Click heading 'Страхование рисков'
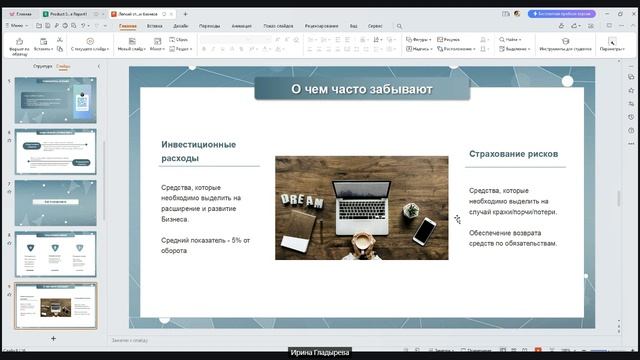 513,154
